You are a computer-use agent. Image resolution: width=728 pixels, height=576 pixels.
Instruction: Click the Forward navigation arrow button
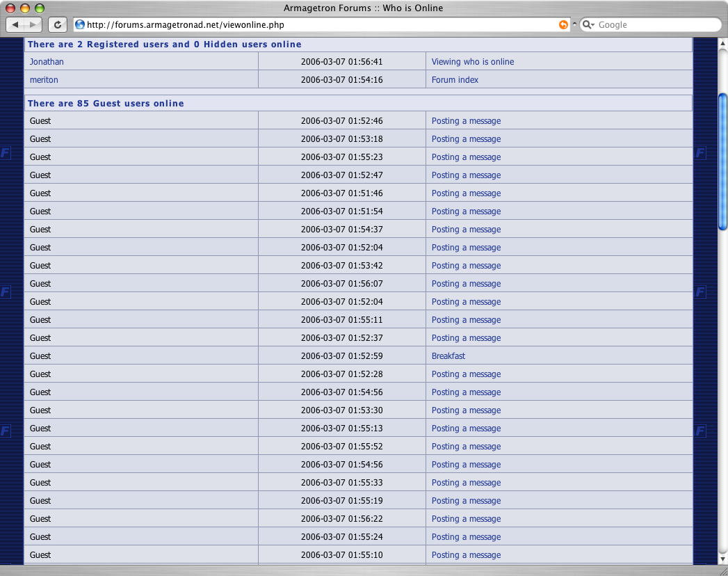click(33, 25)
